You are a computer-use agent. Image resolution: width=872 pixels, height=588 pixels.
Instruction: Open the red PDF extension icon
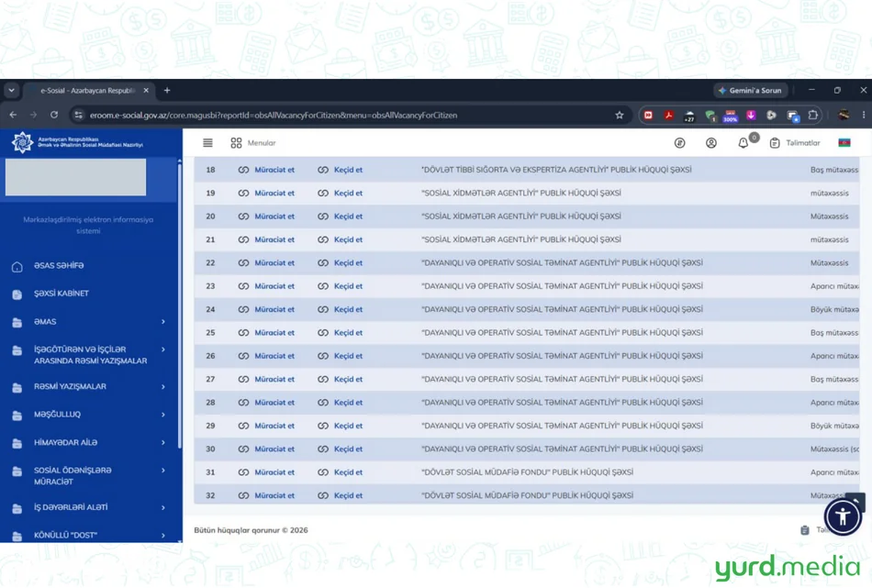[x=668, y=115]
